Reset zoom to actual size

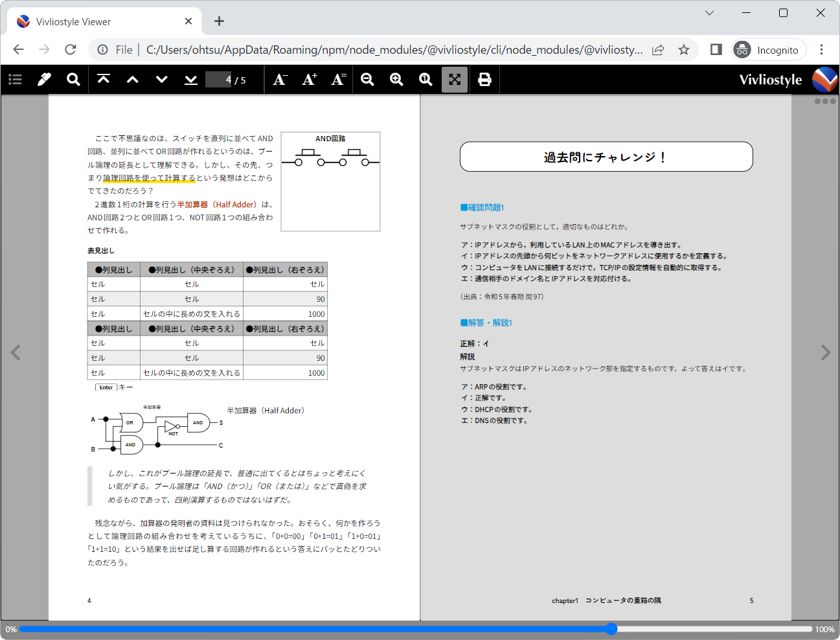coord(426,79)
